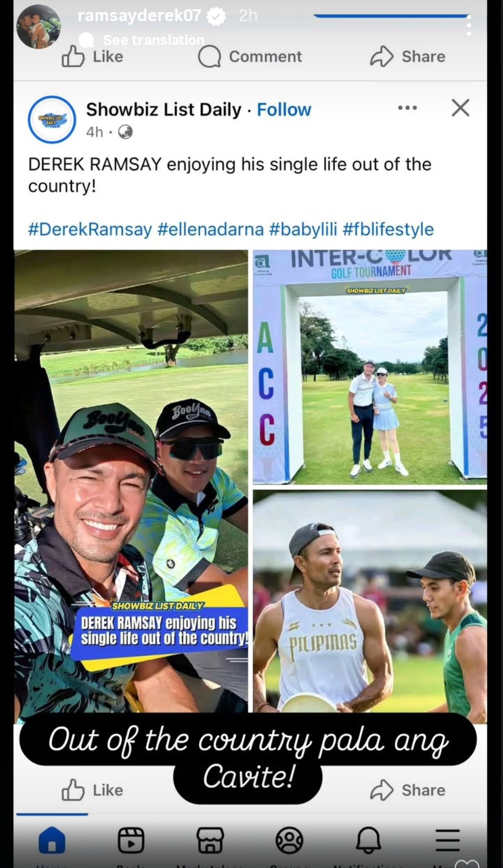Open the #ellenadarna hashtag

point(210,229)
